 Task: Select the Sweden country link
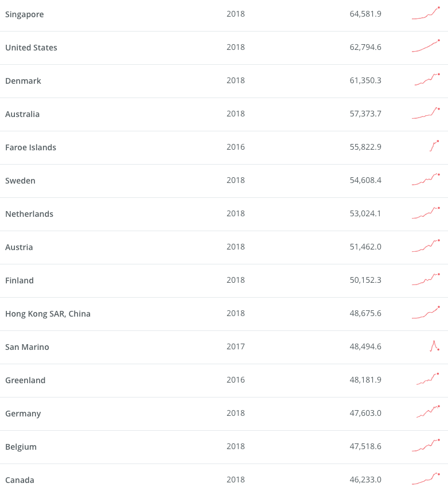tap(21, 181)
